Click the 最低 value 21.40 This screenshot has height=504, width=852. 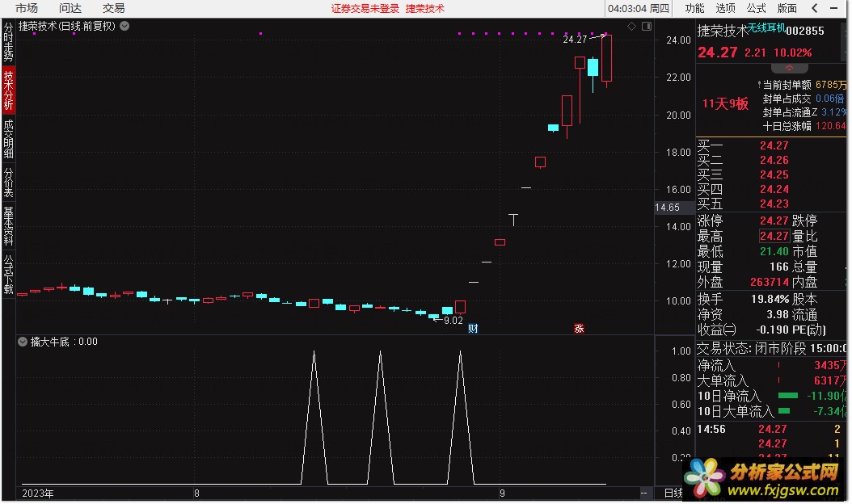tap(774, 251)
